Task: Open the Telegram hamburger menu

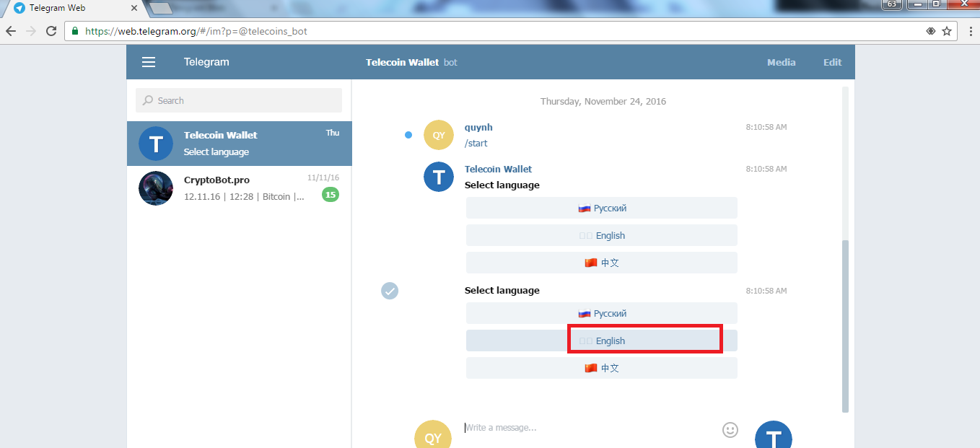Action: click(149, 62)
